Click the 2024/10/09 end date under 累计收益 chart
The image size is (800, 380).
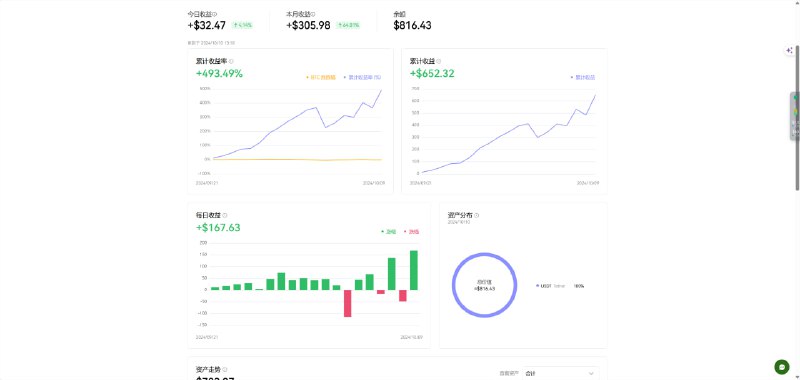coord(588,183)
